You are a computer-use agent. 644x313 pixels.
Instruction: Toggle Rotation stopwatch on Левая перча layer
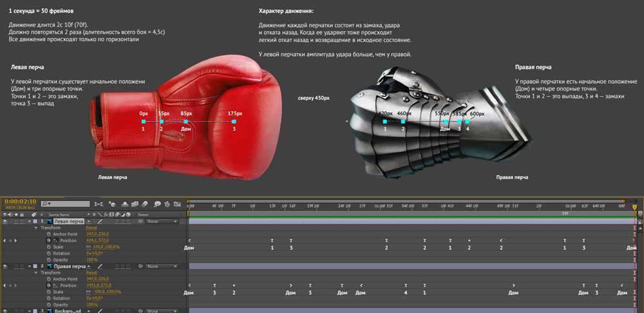click(x=49, y=253)
